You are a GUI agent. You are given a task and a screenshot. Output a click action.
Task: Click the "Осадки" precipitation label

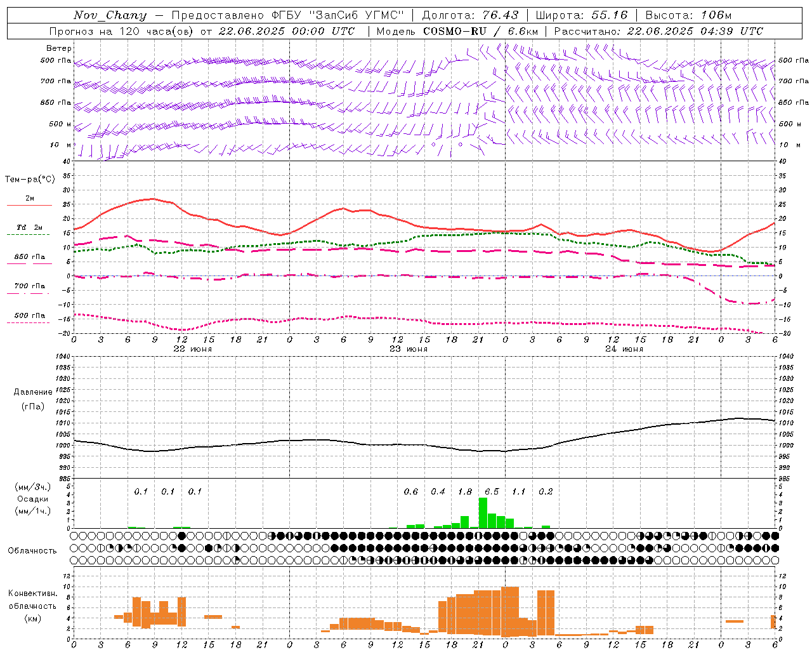(32, 499)
